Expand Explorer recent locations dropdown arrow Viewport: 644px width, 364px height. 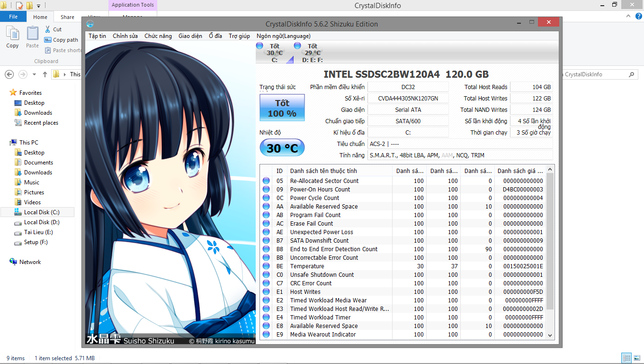(35, 74)
